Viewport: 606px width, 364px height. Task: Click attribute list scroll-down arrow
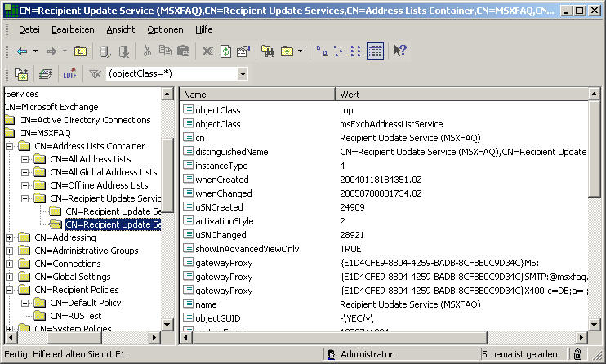click(x=595, y=324)
